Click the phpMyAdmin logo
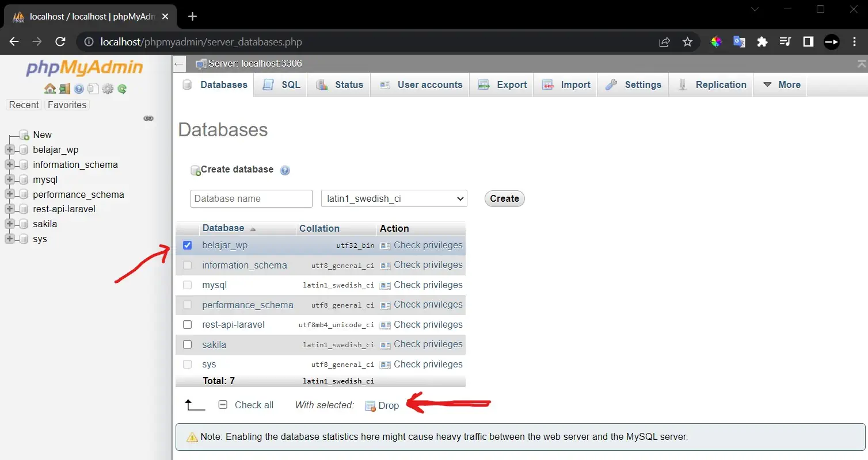Viewport: 868px width, 460px height. tap(85, 68)
